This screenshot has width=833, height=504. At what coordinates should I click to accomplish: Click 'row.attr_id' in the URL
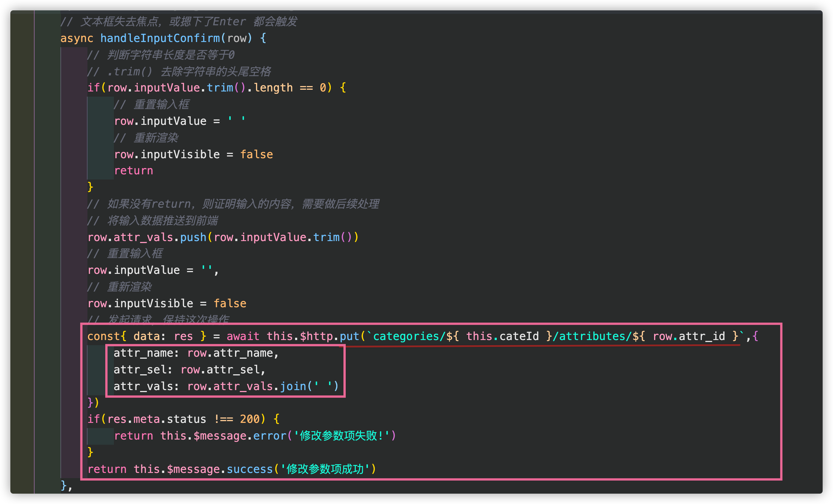689,336
